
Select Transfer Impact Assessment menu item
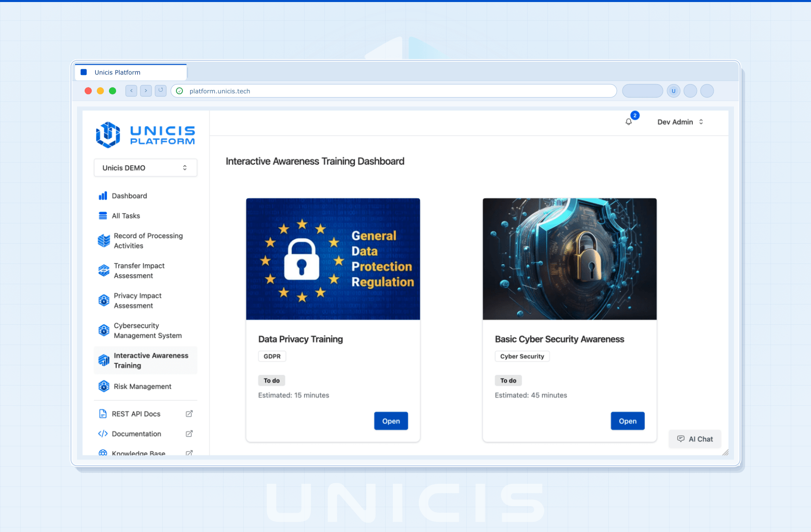coord(145,271)
